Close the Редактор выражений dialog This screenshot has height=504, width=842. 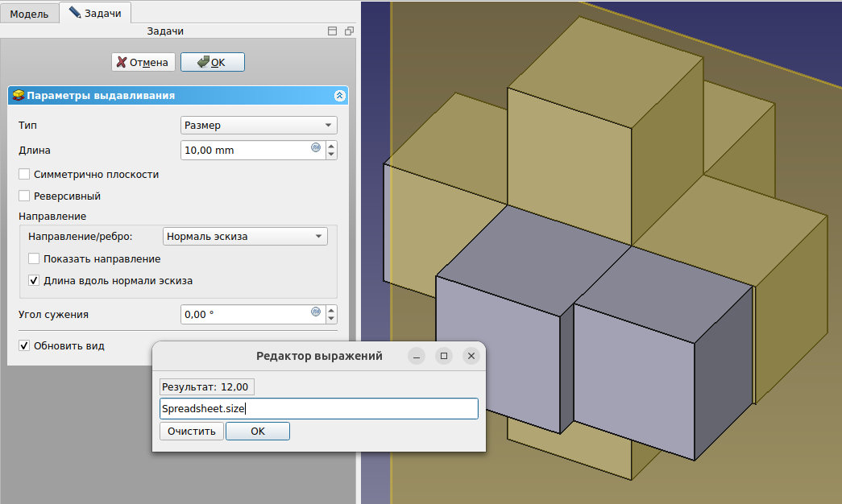coord(471,356)
